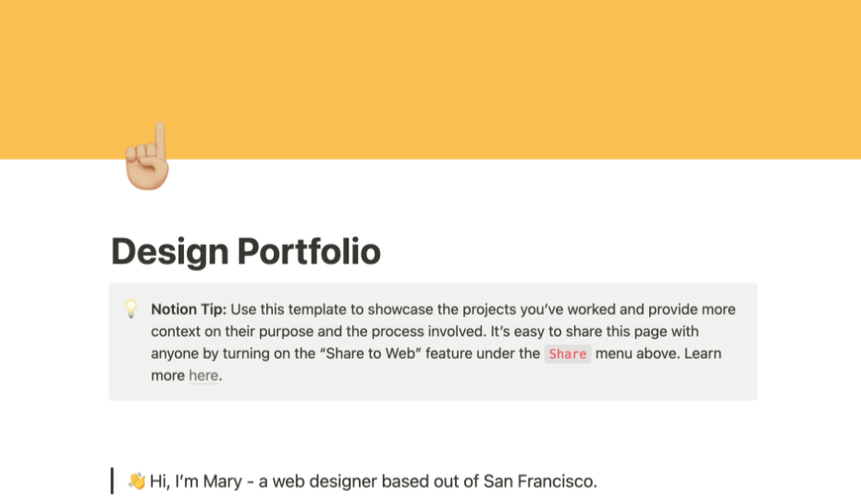
Task: Open the "here" link in callout
Action: [203, 375]
